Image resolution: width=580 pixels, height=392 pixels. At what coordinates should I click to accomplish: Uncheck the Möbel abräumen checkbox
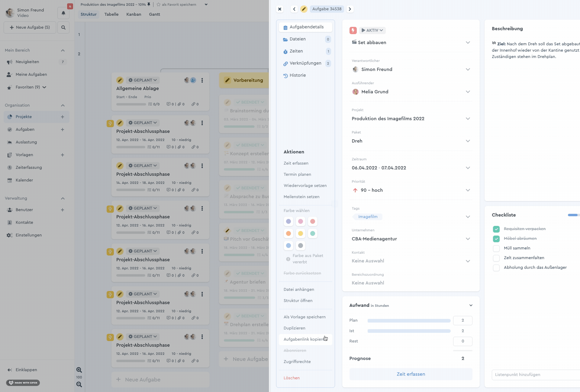(496, 239)
